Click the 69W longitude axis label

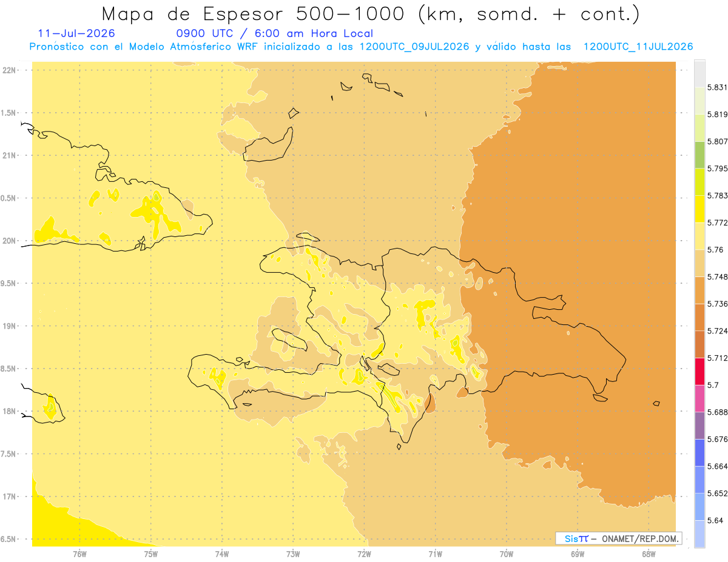click(578, 554)
